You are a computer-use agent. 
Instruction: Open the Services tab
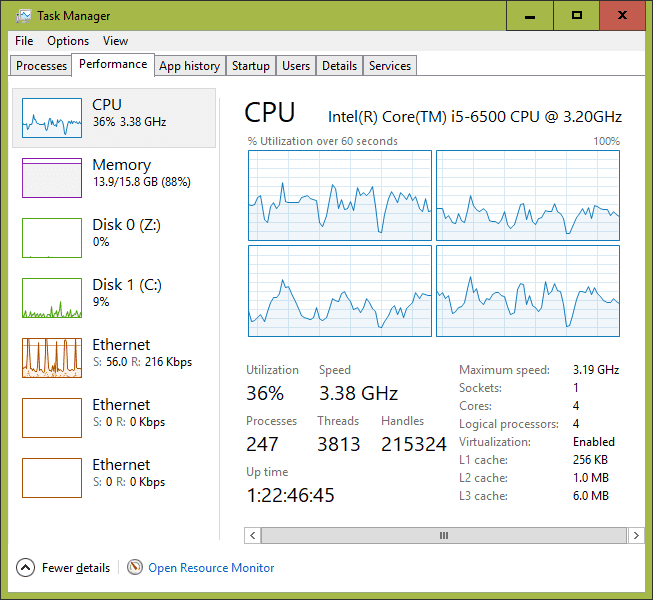pos(389,66)
